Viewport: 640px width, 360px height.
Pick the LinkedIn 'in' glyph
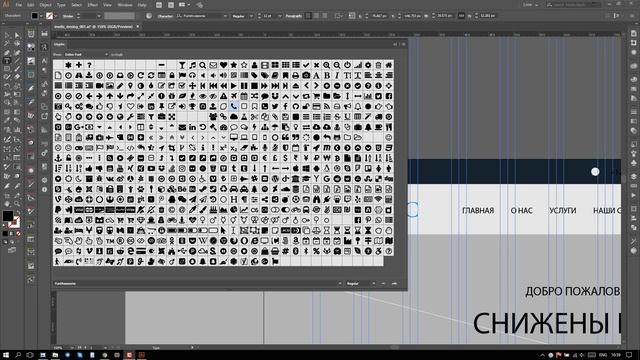point(192,127)
